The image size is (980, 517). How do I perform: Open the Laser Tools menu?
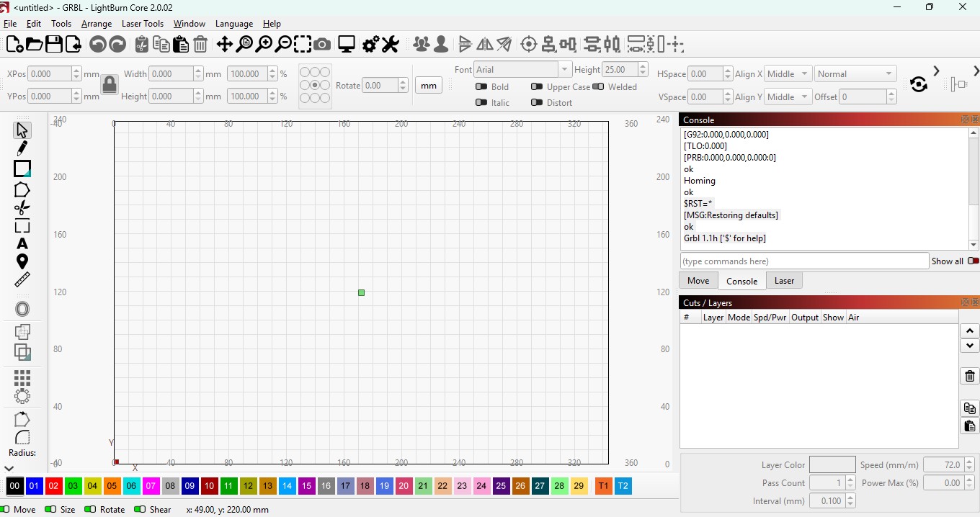[x=143, y=24]
